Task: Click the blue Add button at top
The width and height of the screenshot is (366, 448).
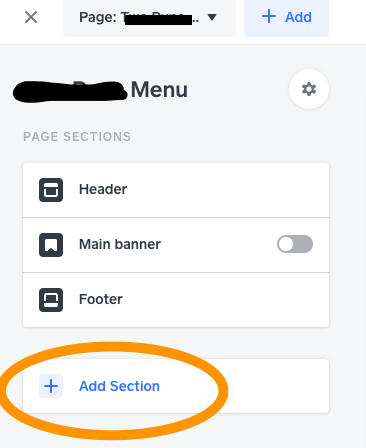Action: [x=286, y=17]
